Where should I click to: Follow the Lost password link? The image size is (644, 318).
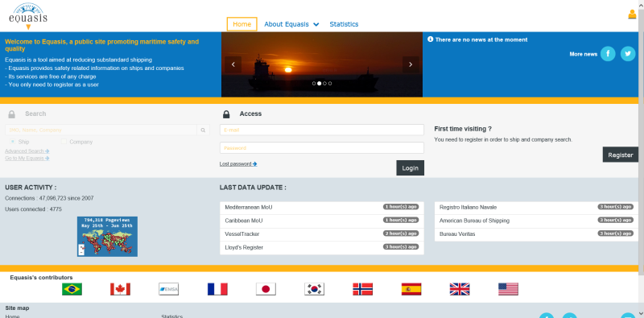point(238,163)
